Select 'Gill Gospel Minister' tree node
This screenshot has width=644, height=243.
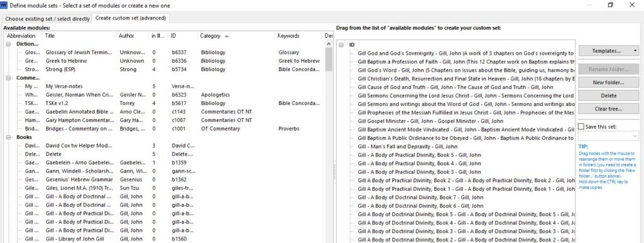[x=430, y=121]
